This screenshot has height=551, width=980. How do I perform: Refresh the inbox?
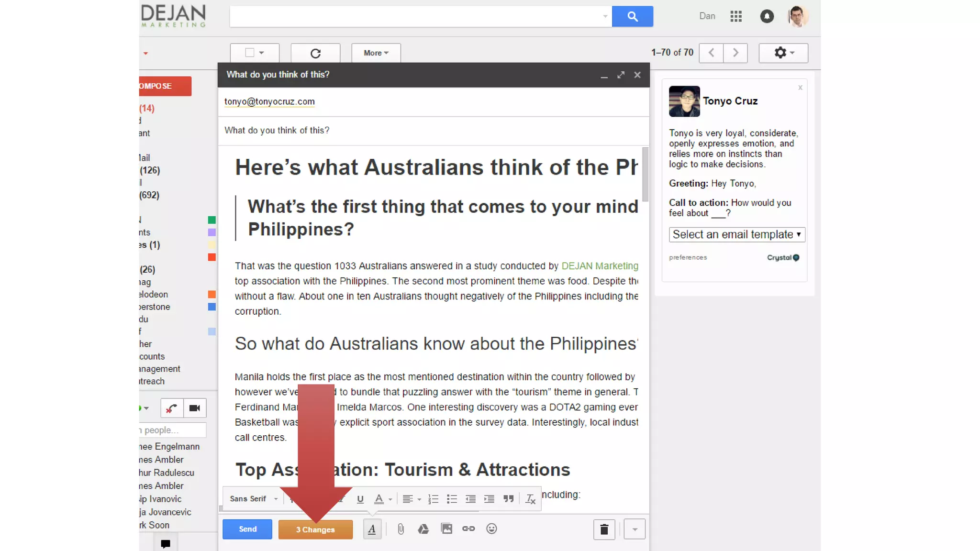(315, 53)
